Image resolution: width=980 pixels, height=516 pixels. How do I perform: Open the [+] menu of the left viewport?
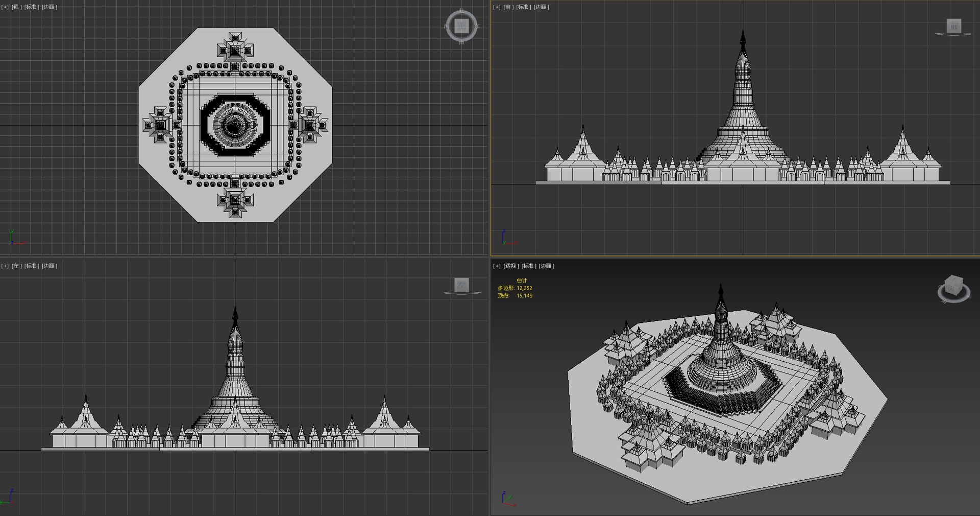(5, 266)
